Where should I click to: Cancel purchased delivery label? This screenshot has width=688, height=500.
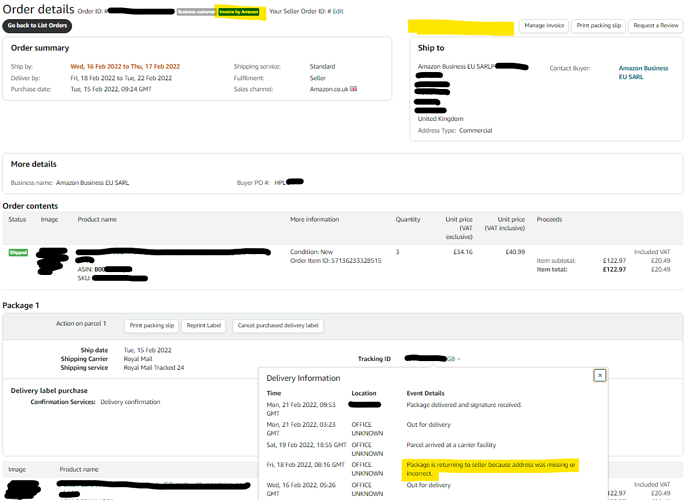(x=277, y=325)
